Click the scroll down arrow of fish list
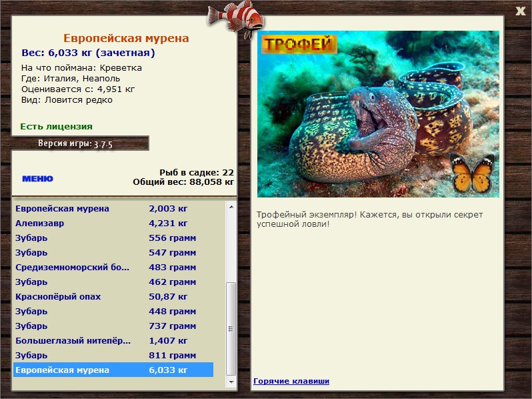 click(x=231, y=382)
